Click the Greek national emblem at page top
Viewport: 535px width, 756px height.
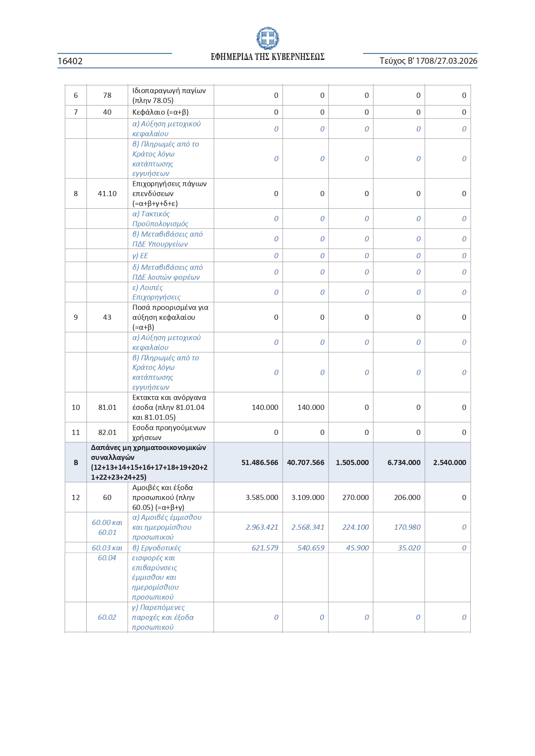[268, 38]
